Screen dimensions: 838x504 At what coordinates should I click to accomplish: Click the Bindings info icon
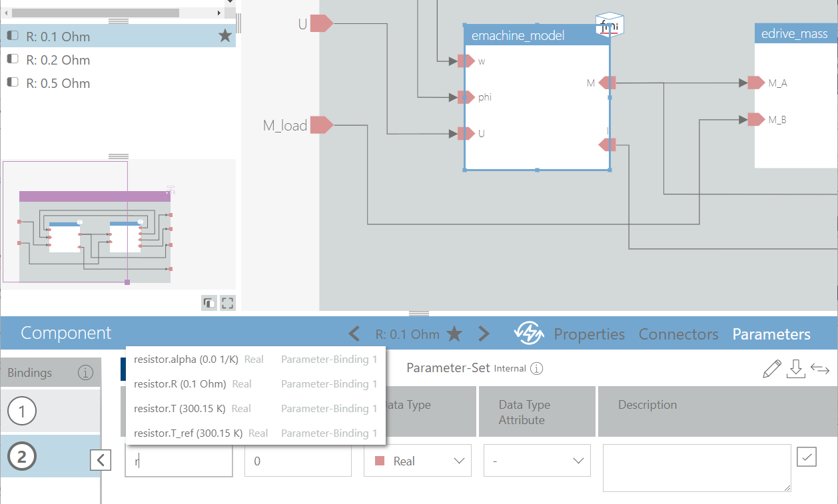click(85, 373)
